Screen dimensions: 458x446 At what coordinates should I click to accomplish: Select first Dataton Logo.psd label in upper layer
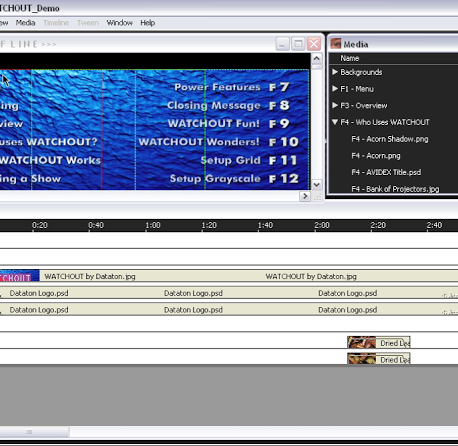[39, 293]
